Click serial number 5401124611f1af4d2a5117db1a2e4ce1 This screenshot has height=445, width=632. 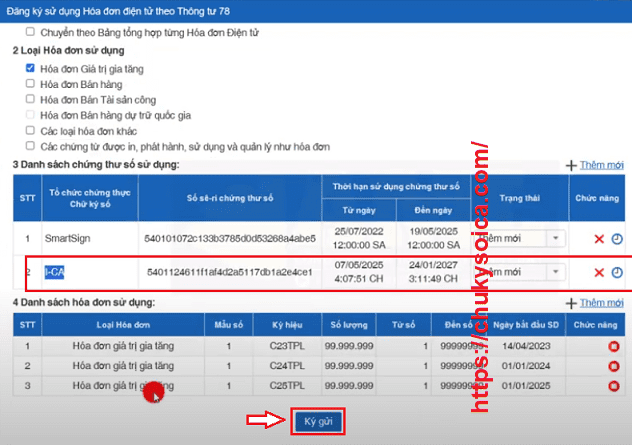[x=230, y=272]
